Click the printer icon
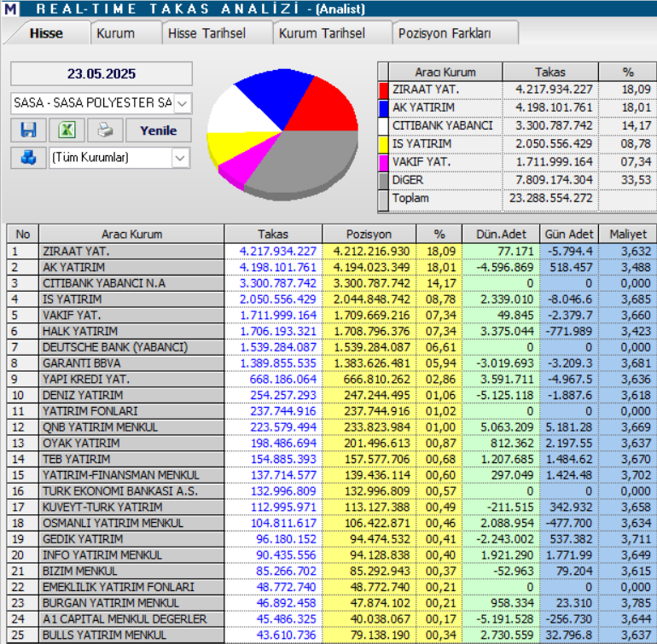Image resolution: width=657 pixels, height=644 pixels. coord(105,131)
